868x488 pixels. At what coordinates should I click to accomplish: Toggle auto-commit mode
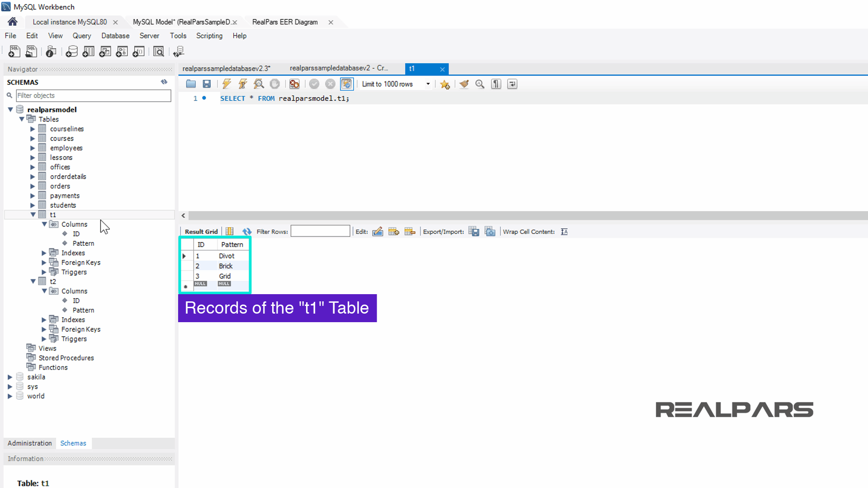coord(347,84)
